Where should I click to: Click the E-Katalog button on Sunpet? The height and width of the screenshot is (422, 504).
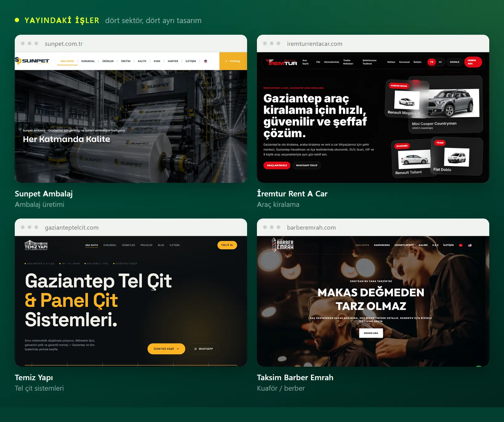point(233,61)
